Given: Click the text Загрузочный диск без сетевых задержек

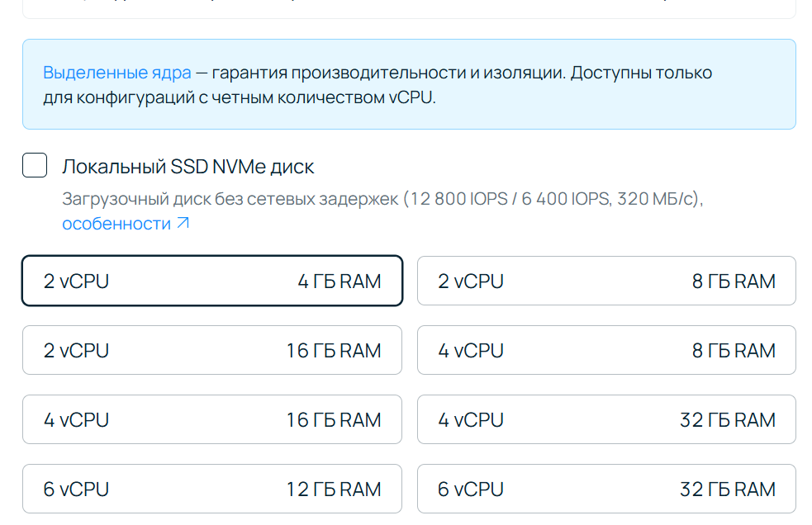Looking at the screenshot, I should [230, 199].
